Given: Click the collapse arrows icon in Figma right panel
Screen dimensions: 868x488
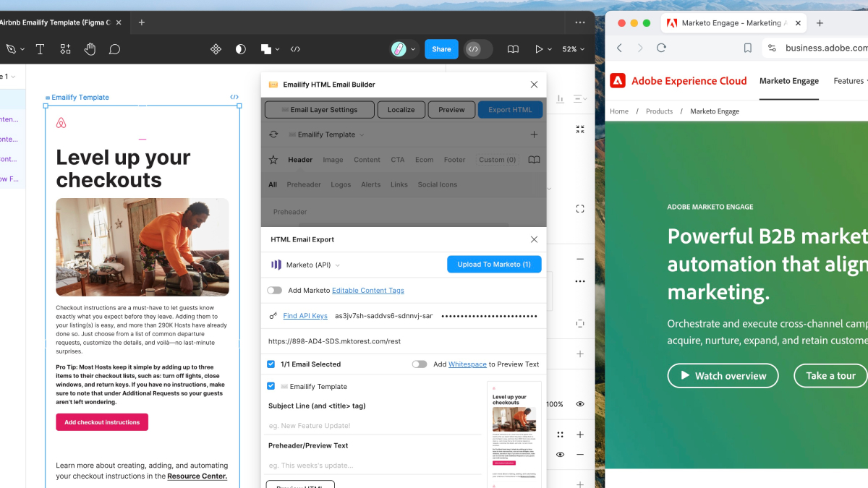Looking at the screenshot, I should pyautogui.click(x=580, y=129).
